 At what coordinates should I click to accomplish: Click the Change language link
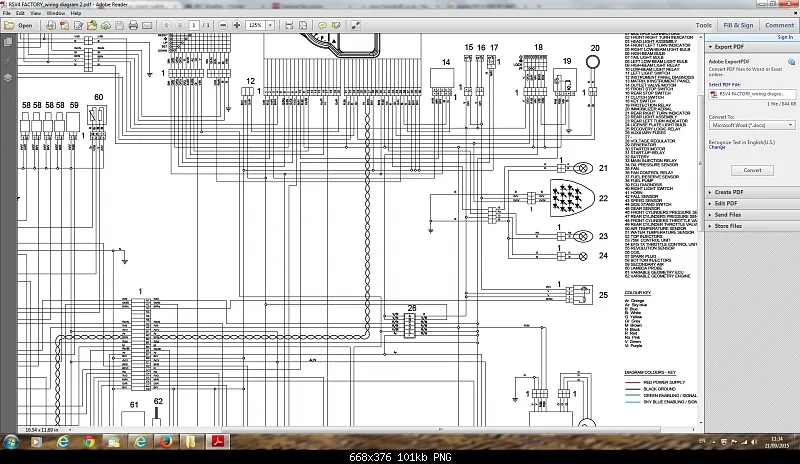click(x=716, y=147)
